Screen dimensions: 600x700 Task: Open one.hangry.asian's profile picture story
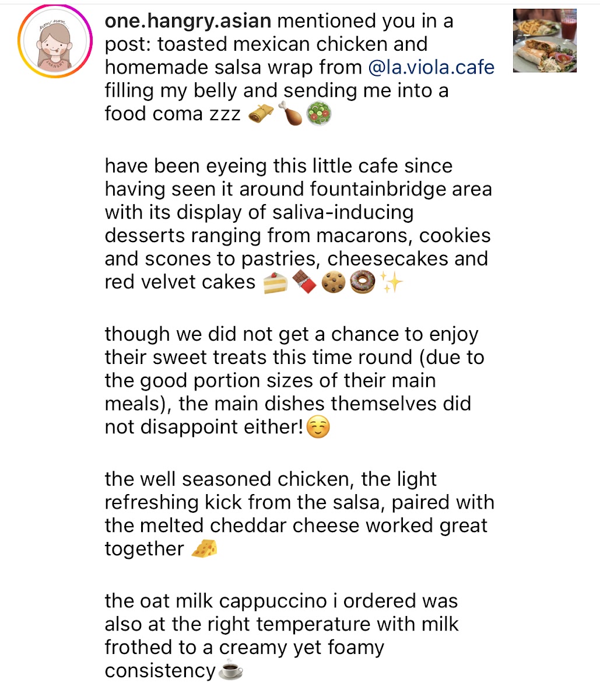[x=56, y=43]
